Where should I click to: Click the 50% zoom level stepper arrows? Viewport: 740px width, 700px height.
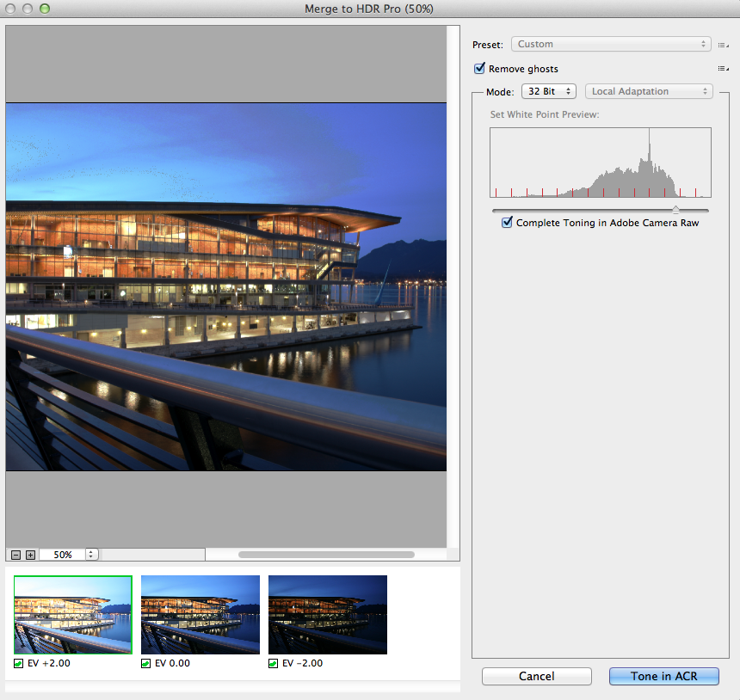point(90,555)
